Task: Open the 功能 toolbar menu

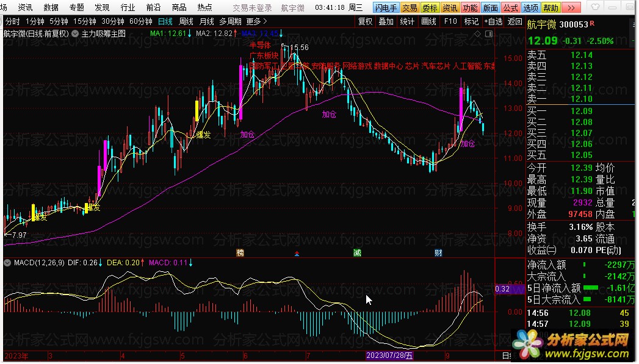Action: coord(470,8)
